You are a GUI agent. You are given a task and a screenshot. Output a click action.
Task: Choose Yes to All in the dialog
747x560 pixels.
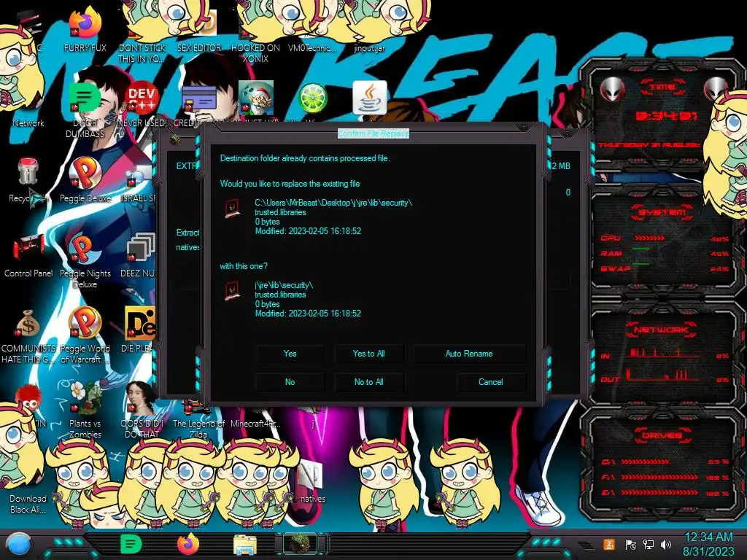click(368, 354)
